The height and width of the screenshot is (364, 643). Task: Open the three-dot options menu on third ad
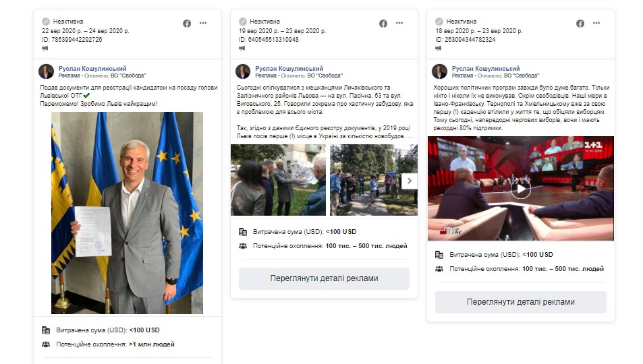coord(596,23)
